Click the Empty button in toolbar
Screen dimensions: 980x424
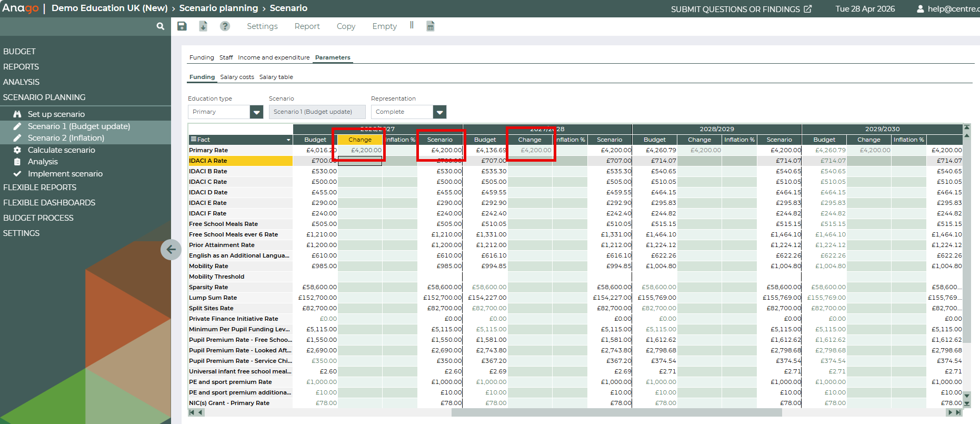pos(384,26)
